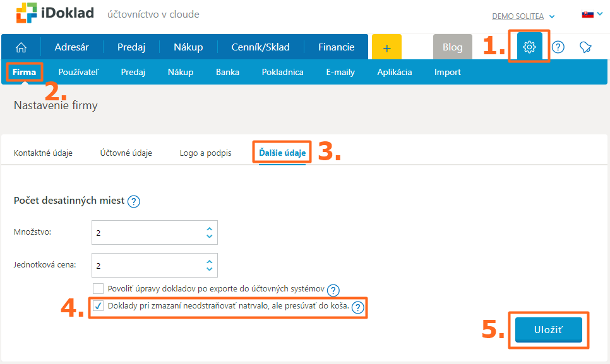Click the help question mark in top bar
Image resolution: width=610 pixels, height=364 pixels.
click(558, 47)
